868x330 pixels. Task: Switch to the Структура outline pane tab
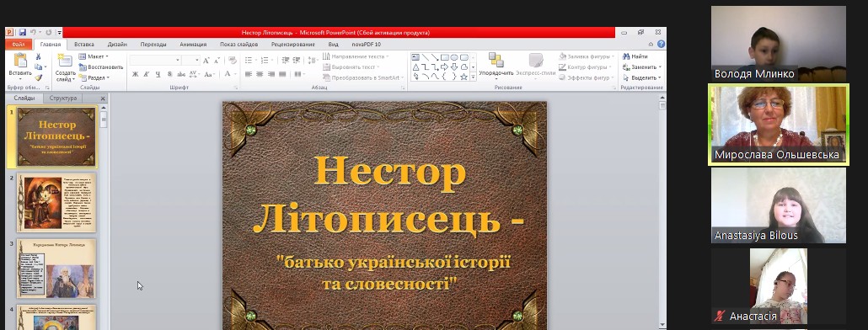click(x=63, y=98)
